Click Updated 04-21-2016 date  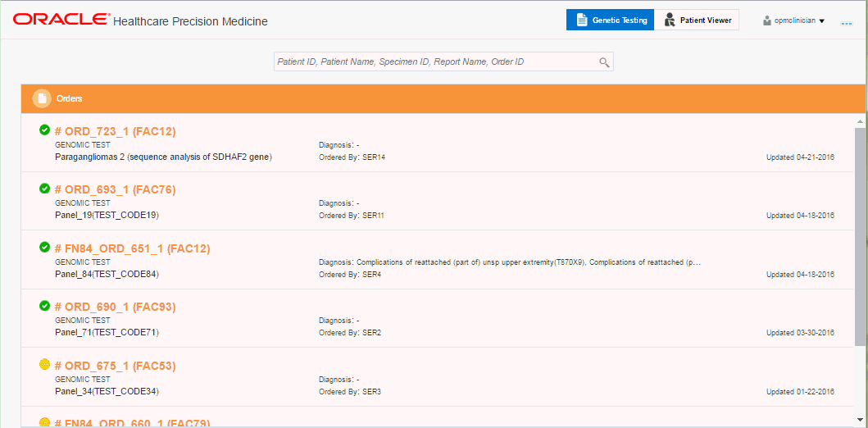[800, 157]
